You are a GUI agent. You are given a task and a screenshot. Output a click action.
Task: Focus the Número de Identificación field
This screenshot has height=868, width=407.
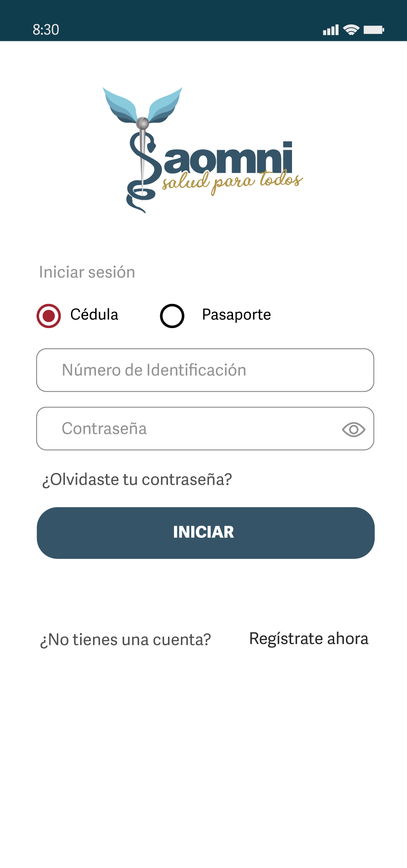205,370
